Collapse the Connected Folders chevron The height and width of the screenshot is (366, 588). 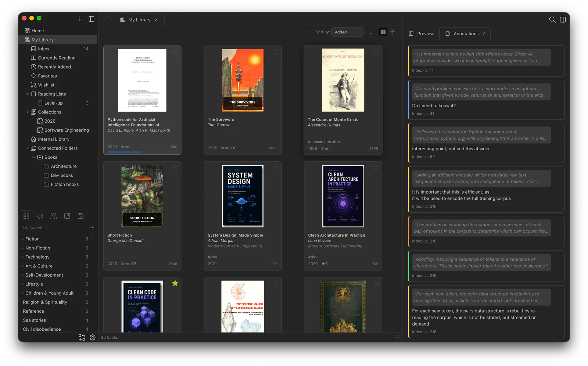27,148
